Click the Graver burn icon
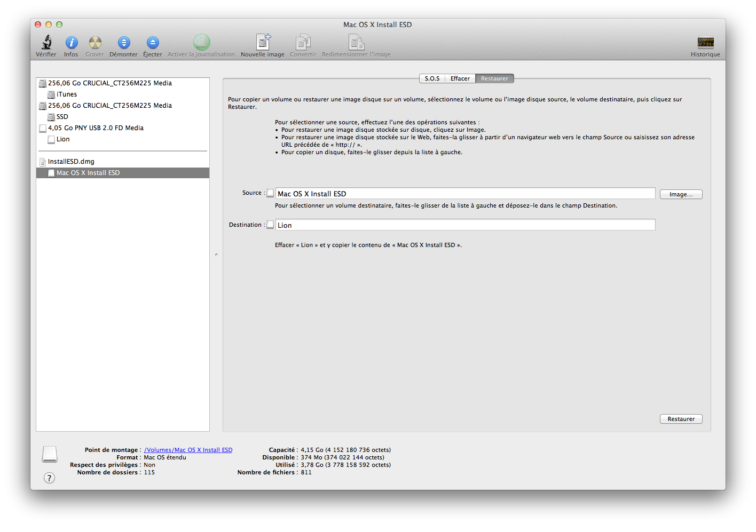756x532 pixels. pos(95,43)
